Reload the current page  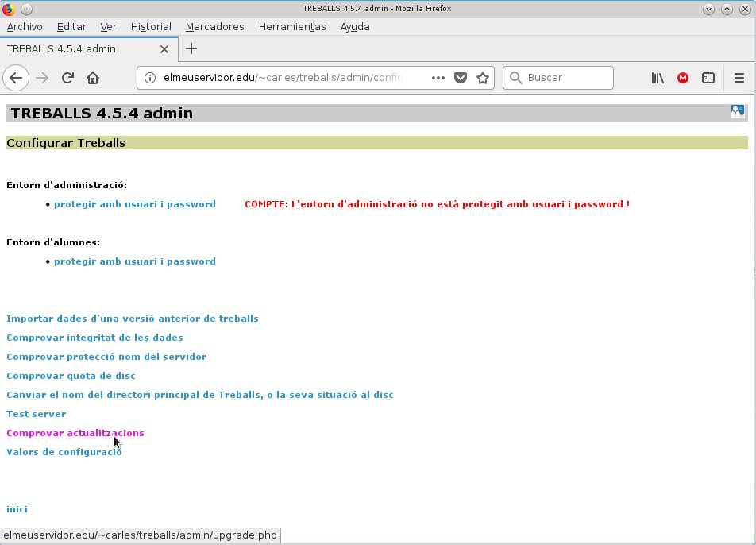point(67,78)
